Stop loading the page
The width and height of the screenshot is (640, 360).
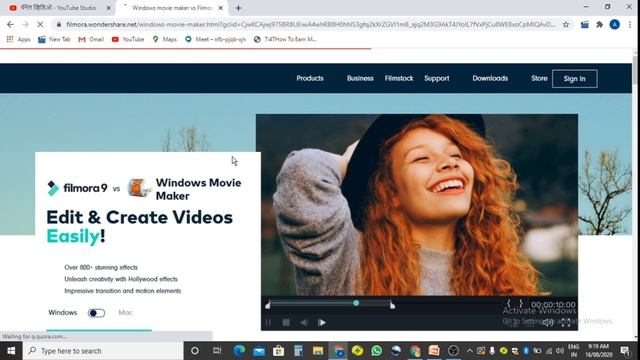(40, 24)
